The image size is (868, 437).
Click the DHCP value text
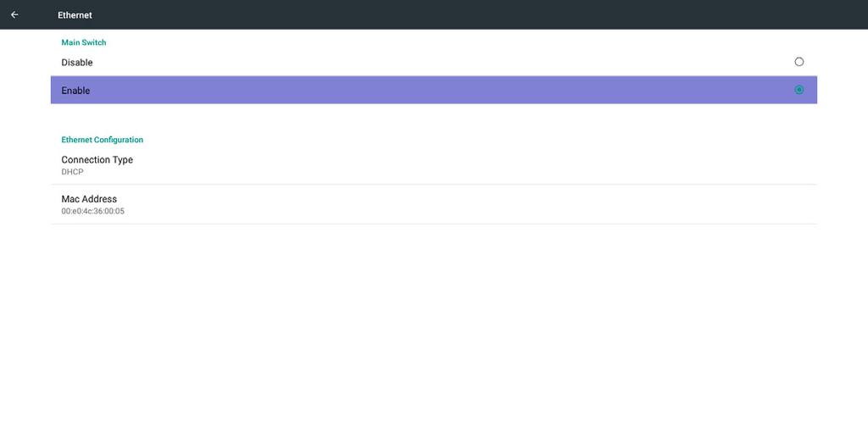[x=73, y=172]
